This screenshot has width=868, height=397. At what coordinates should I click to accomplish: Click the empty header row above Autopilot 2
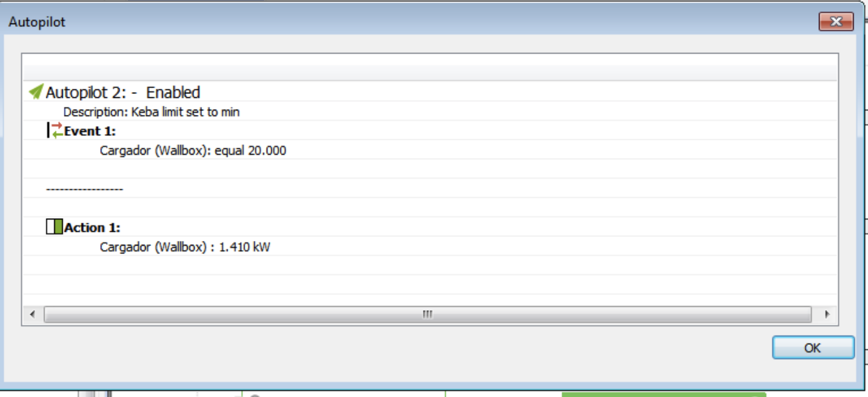[x=430, y=72]
